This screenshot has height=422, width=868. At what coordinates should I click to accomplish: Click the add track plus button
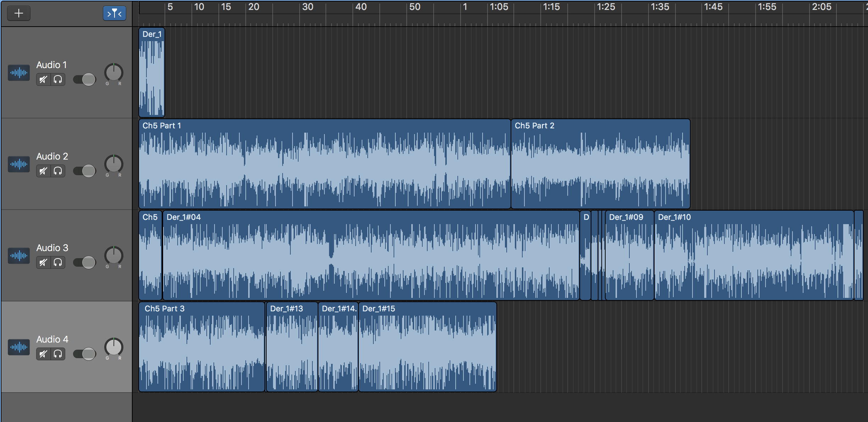click(x=19, y=13)
